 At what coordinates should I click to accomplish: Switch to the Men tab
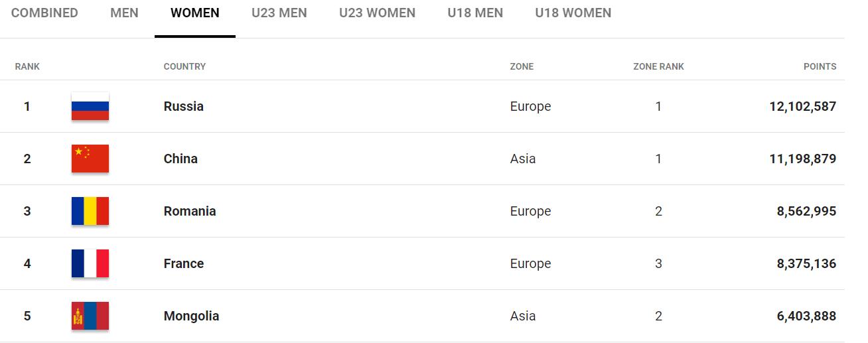point(124,13)
